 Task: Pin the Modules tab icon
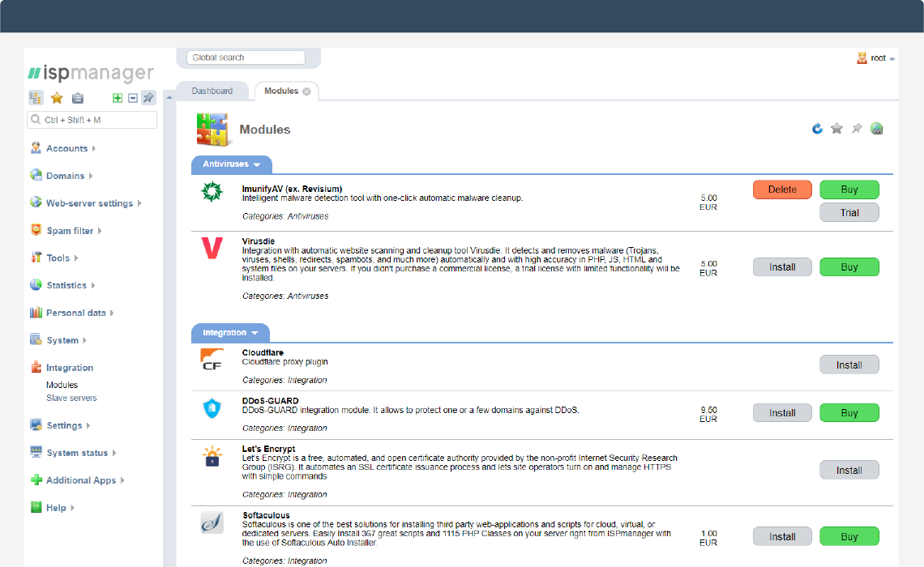coord(857,128)
